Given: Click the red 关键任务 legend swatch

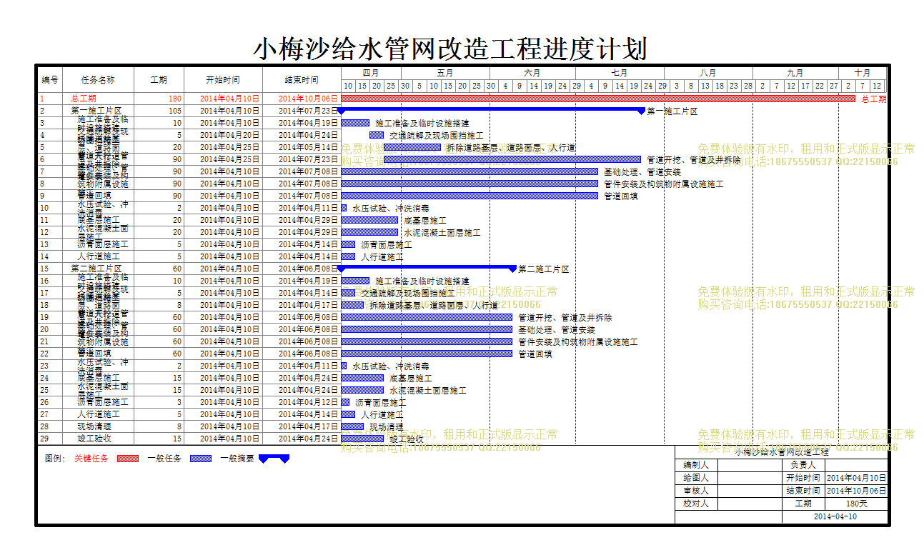Looking at the screenshot, I should (x=127, y=459).
